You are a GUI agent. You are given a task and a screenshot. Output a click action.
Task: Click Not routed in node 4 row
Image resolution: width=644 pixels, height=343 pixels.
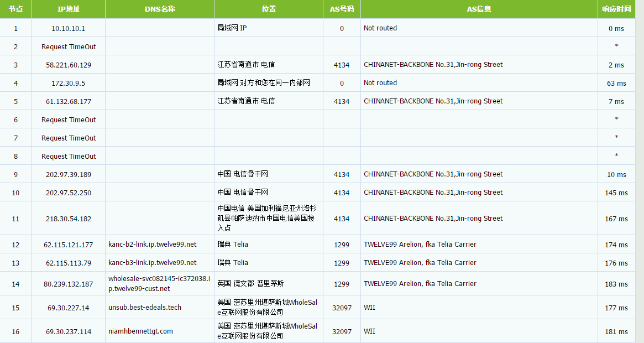[x=380, y=82]
